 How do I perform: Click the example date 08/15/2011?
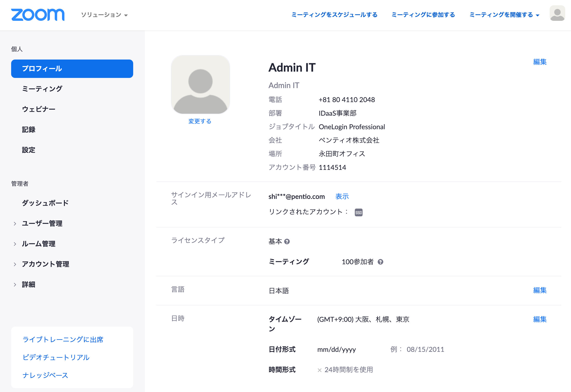tap(425, 349)
